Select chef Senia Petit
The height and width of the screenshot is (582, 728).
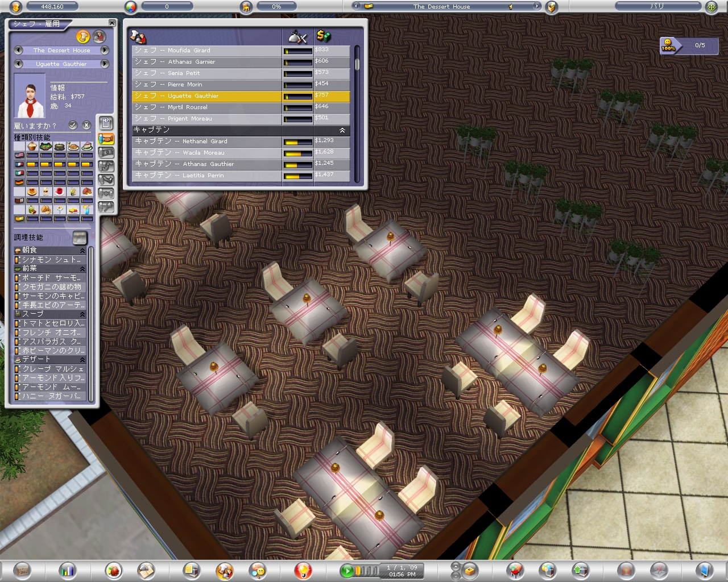coord(241,73)
